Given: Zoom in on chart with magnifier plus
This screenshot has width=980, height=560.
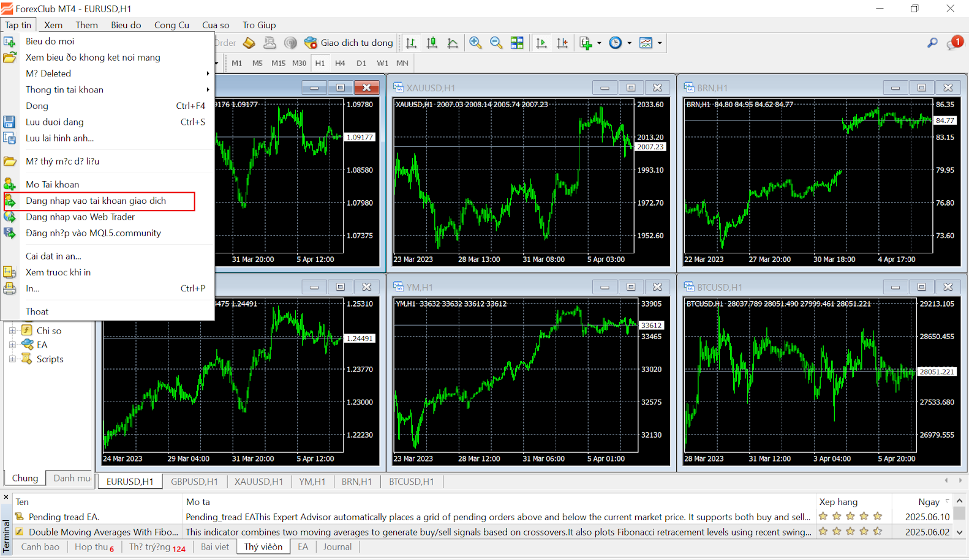Looking at the screenshot, I should [x=475, y=43].
